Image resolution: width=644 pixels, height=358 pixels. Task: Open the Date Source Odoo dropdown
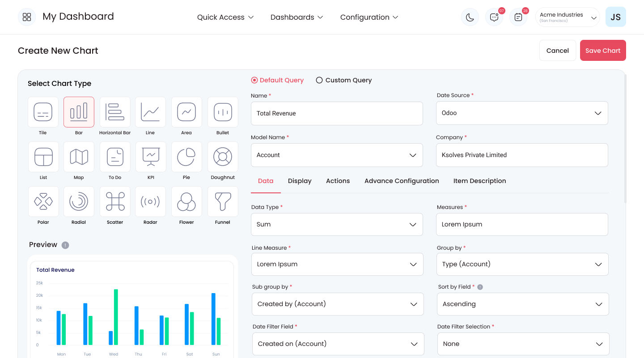[x=522, y=113]
